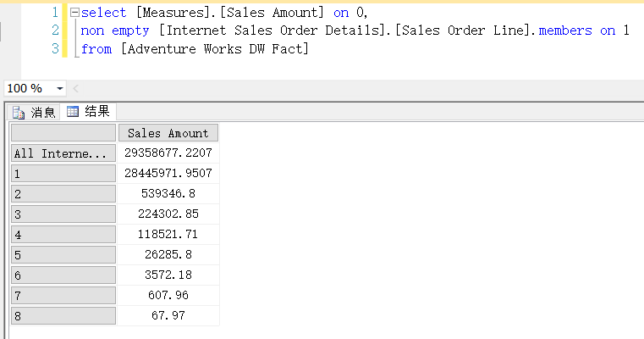Viewport: 644px width, 339px height.
Task: Click the cell showing 67.97
Action: coord(168,316)
